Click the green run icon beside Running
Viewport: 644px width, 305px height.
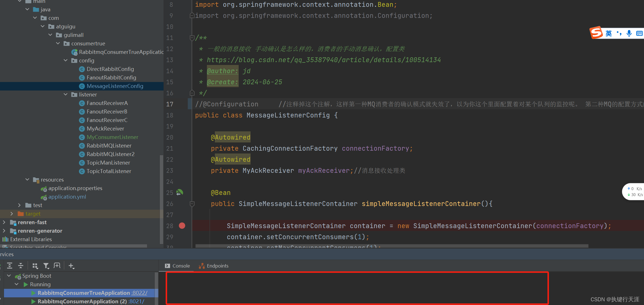tap(26, 284)
